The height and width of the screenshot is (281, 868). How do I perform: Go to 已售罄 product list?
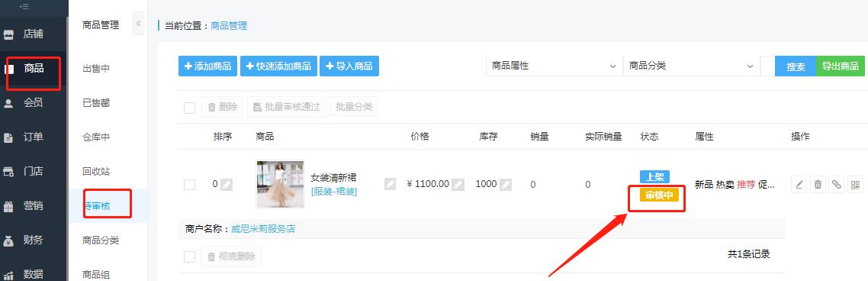pyautogui.click(x=96, y=103)
